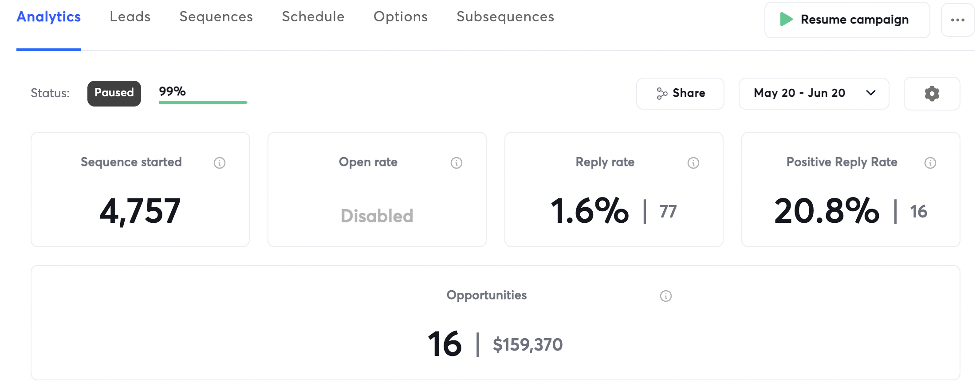Switch to the Leads tab
Viewport: 980px width, 391px height.
[130, 17]
